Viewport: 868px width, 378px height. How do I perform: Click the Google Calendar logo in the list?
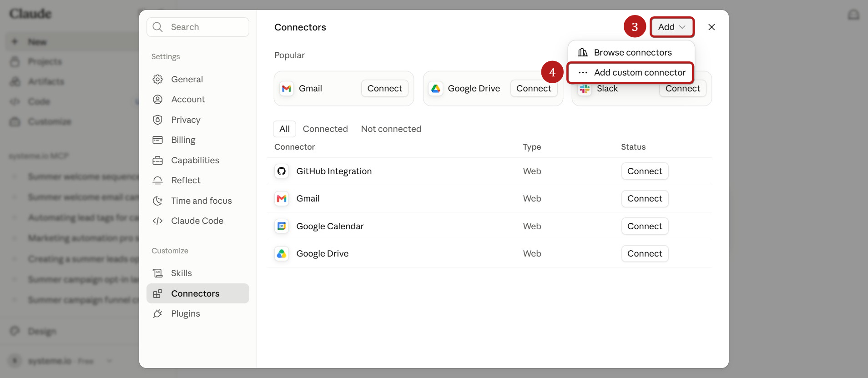(282, 226)
